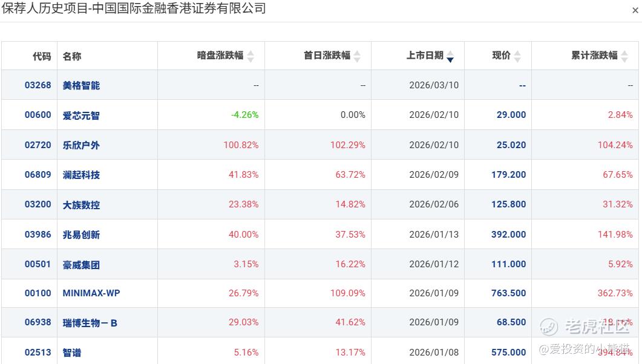Click current price 392.000
Screen dimensions: 642x364
(x=509, y=235)
